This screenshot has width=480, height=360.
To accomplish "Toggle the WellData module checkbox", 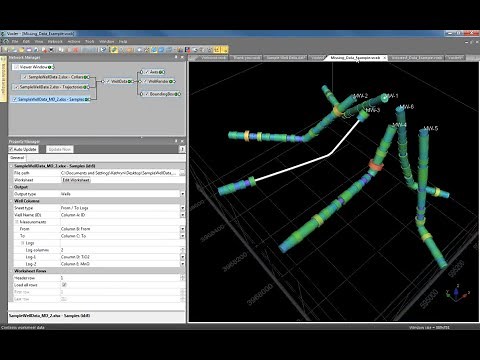I will 108,81.
